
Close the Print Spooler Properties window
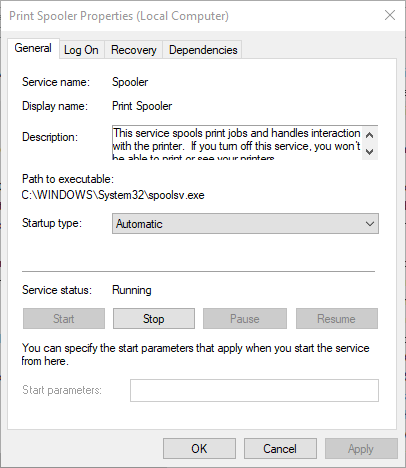[x=390, y=15]
